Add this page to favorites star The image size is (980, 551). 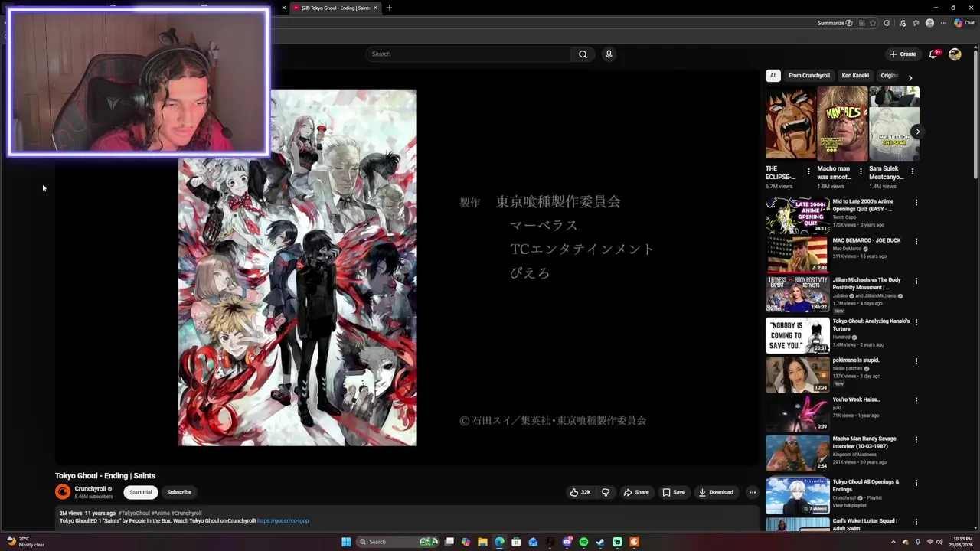click(873, 23)
